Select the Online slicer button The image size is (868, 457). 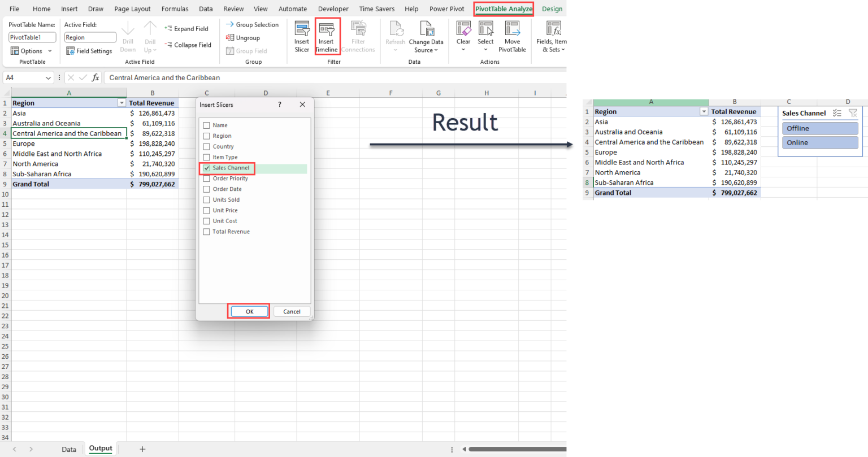pyautogui.click(x=820, y=142)
